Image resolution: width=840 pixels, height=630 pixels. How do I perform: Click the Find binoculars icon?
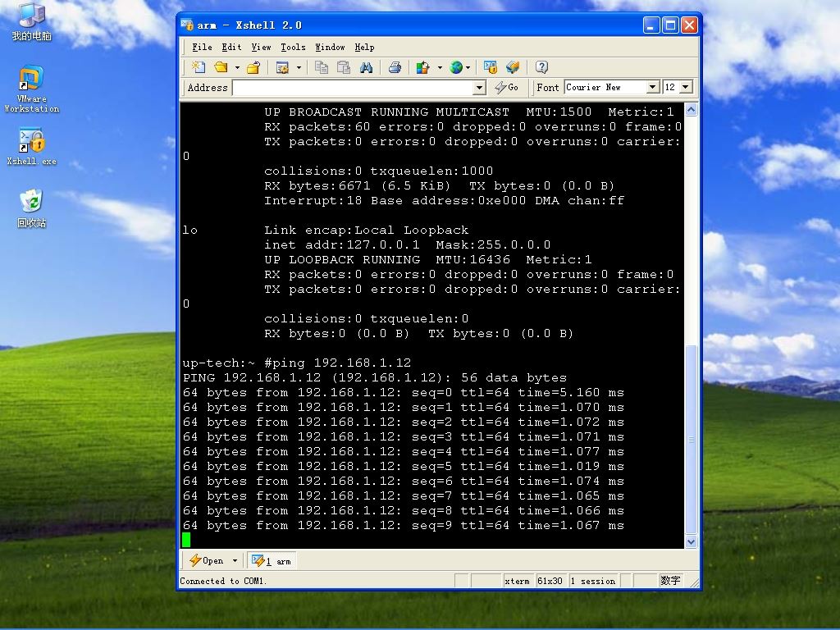pos(367,67)
